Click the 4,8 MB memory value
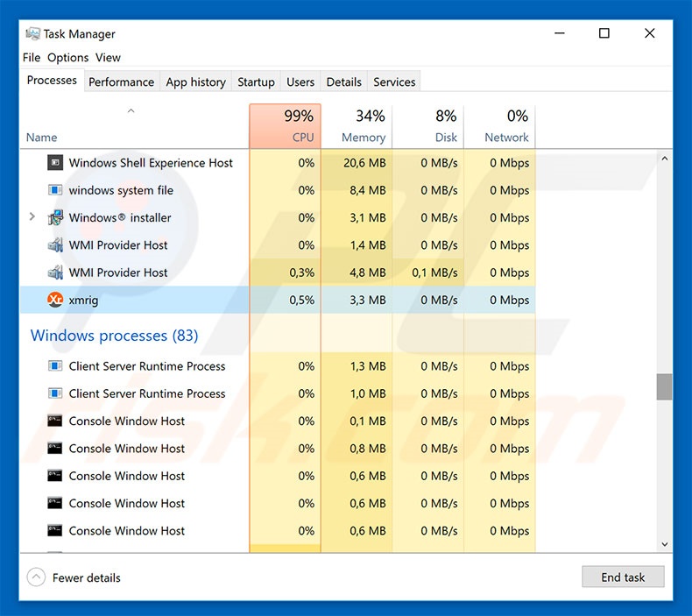This screenshot has width=692, height=616. tap(368, 273)
